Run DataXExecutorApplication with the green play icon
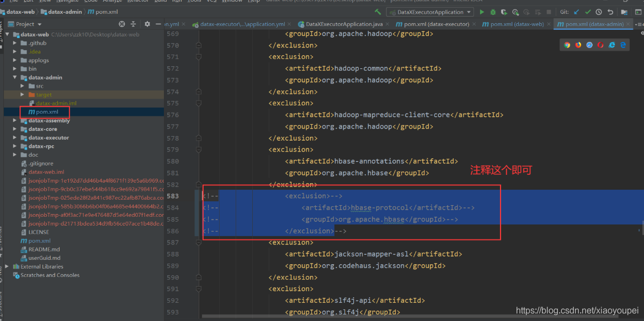 point(482,12)
